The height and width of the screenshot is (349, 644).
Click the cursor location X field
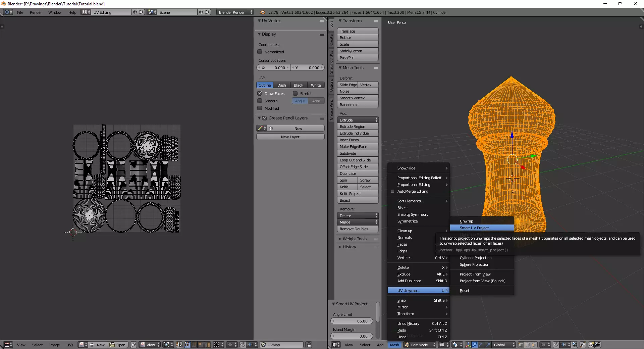(273, 68)
